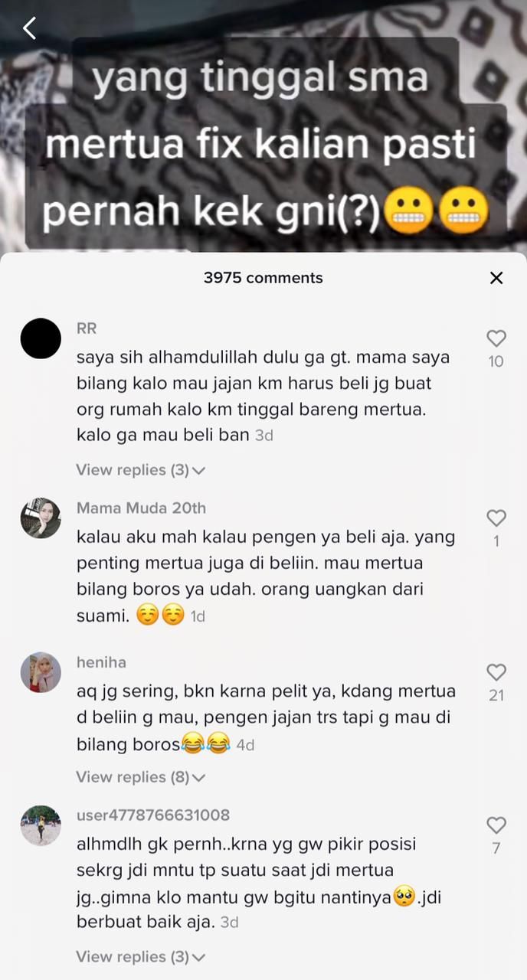Expand View replies (3) under RR's comment

(x=141, y=470)
